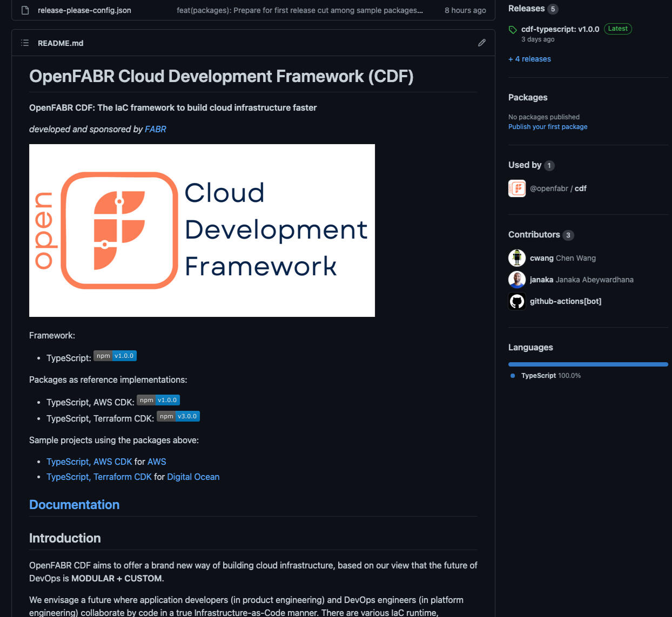Open the Releases section heading

(x=526, y=9)
